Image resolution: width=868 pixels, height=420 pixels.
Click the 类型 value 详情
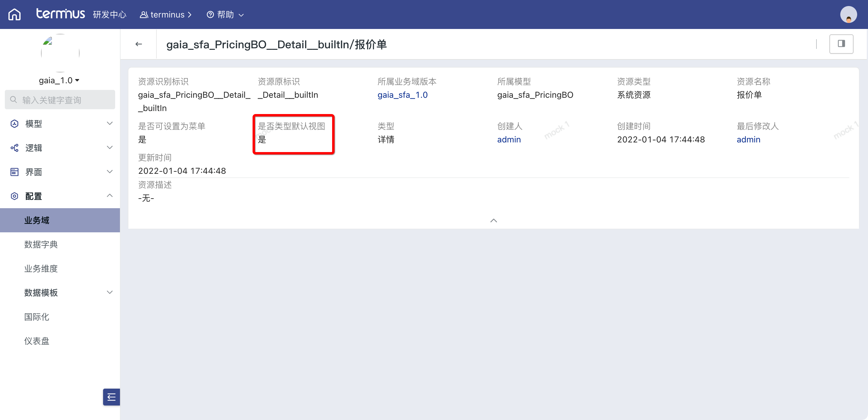coord(386,139)
